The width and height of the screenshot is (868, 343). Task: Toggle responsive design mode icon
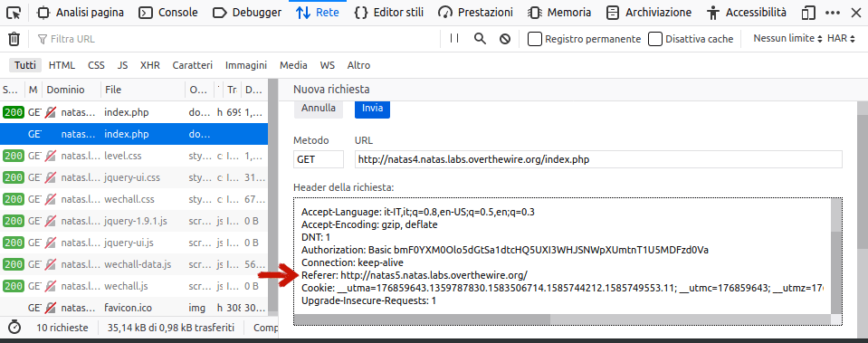[809, 12]
